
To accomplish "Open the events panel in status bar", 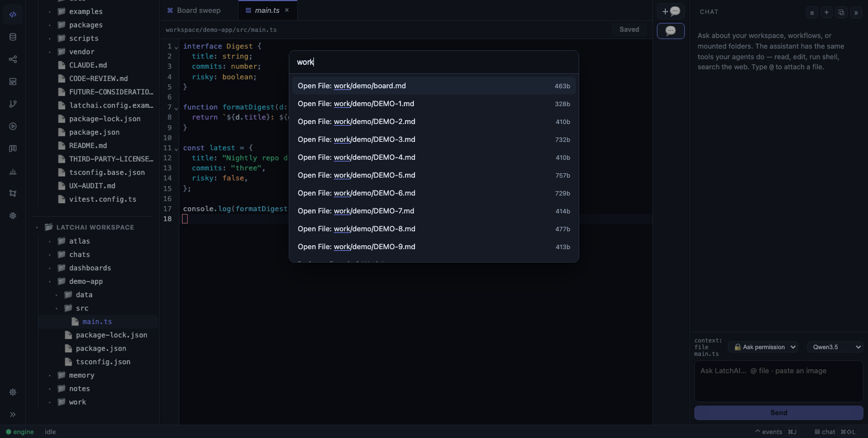I will pyautogui.click(x=776, y=432).
